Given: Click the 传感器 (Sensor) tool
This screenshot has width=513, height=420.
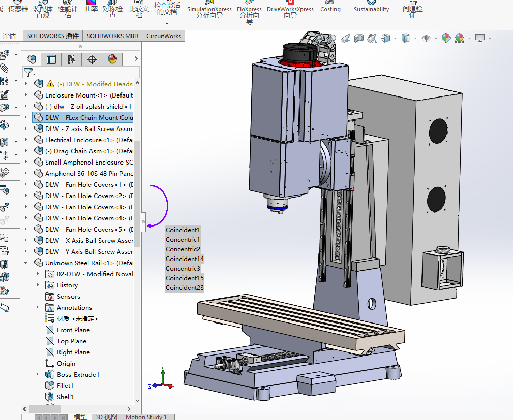Looking at the screenshot, I should [x=18, y=7].
